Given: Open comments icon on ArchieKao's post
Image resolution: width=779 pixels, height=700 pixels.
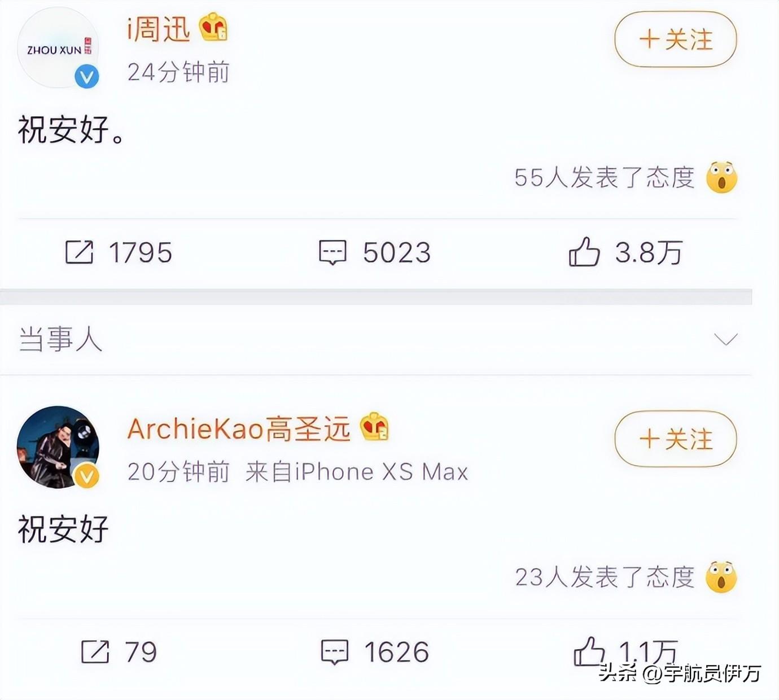Looking at the screenshot, I should coord(335,652).
